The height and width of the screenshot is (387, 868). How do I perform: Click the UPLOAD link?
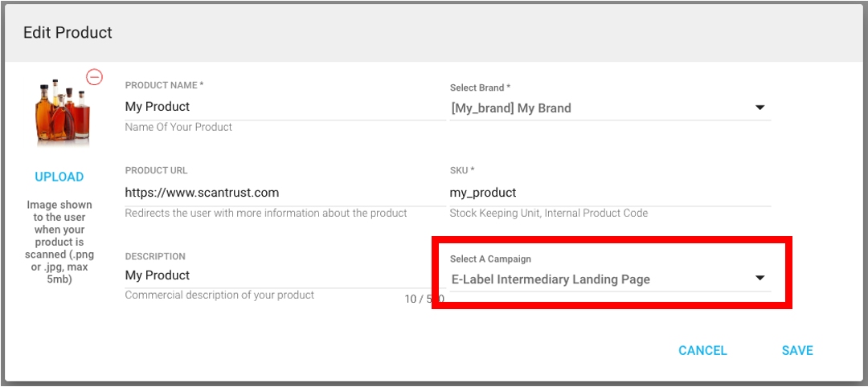59,177
